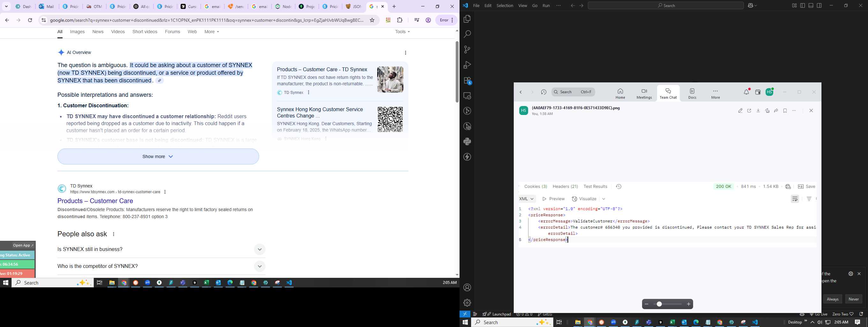Expand "Is SYNNEX still in business?" question

(161, 249)
